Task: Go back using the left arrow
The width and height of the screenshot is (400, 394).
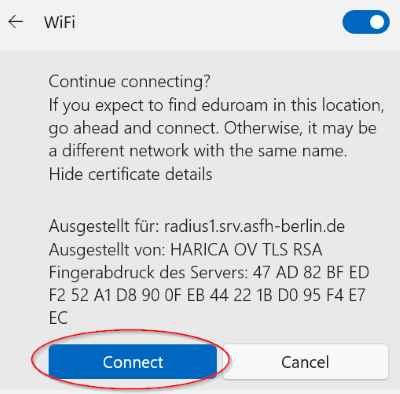Action: (15, 22)
